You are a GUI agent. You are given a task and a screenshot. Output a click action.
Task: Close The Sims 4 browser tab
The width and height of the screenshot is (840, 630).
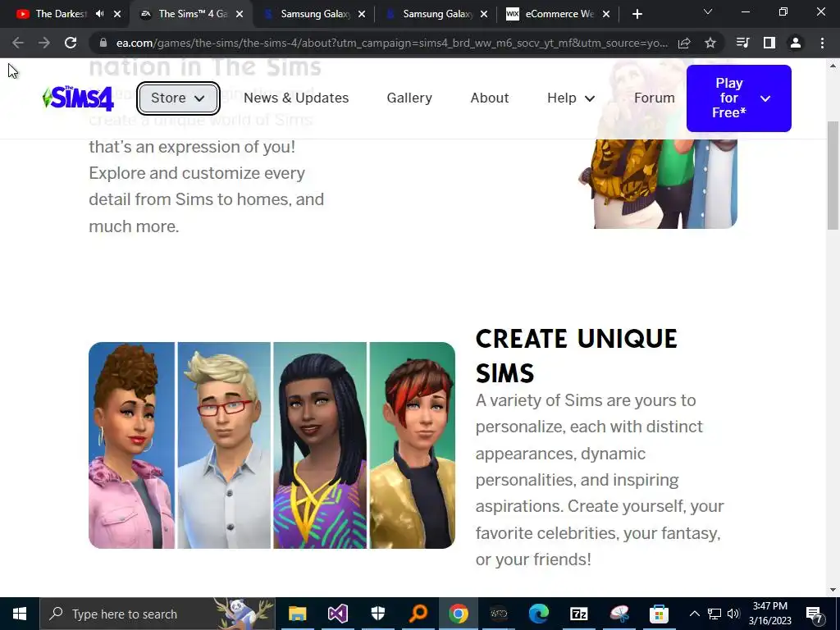coord(240,14)
